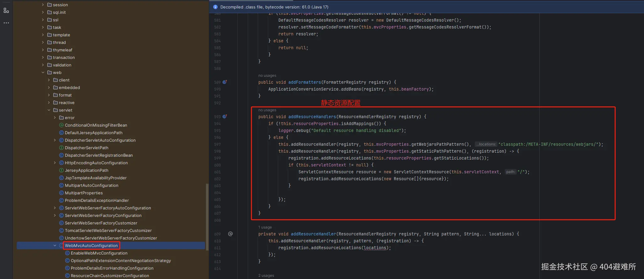Click 'no usages' hint above addFormatters
Viewport: 644px width, 279px height.
(267, 76)
